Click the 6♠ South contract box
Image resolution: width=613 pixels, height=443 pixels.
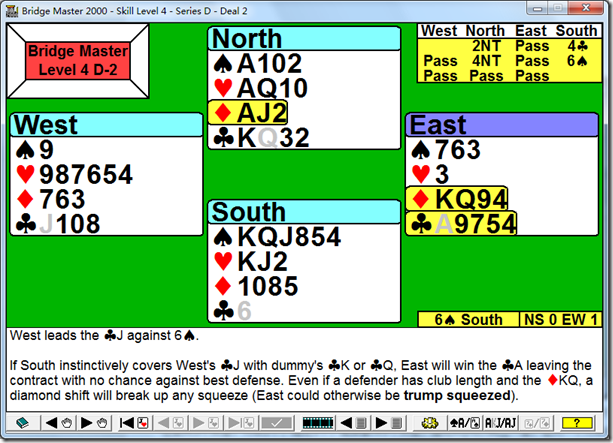(468, 319)
